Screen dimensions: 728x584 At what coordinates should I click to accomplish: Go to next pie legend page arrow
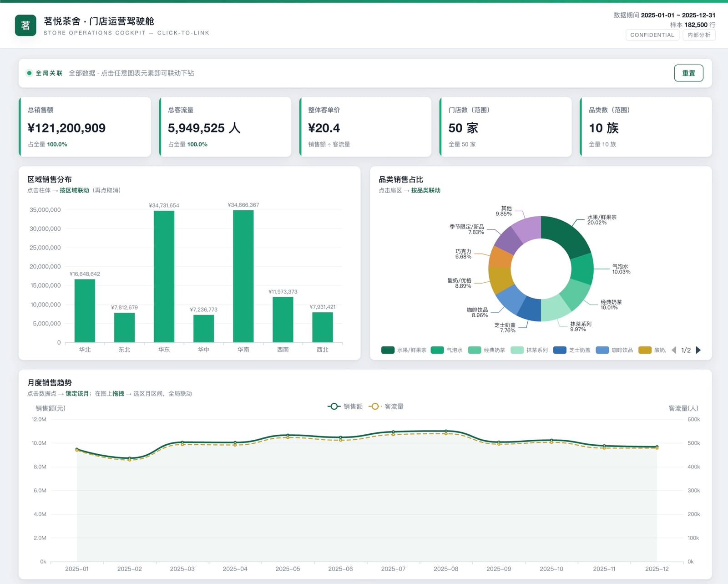(x=698, y=350)
